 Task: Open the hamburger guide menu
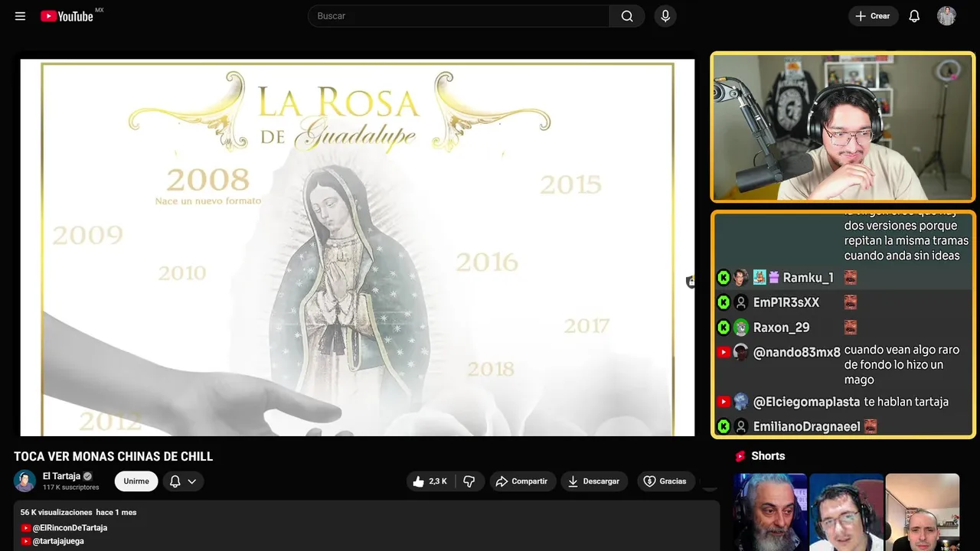[20, 16]
